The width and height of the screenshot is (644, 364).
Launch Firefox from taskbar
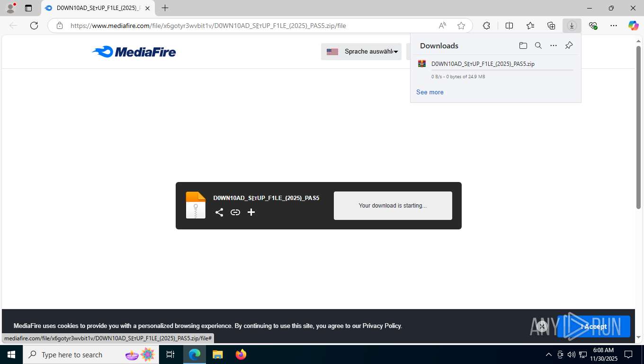coord(241,355)
